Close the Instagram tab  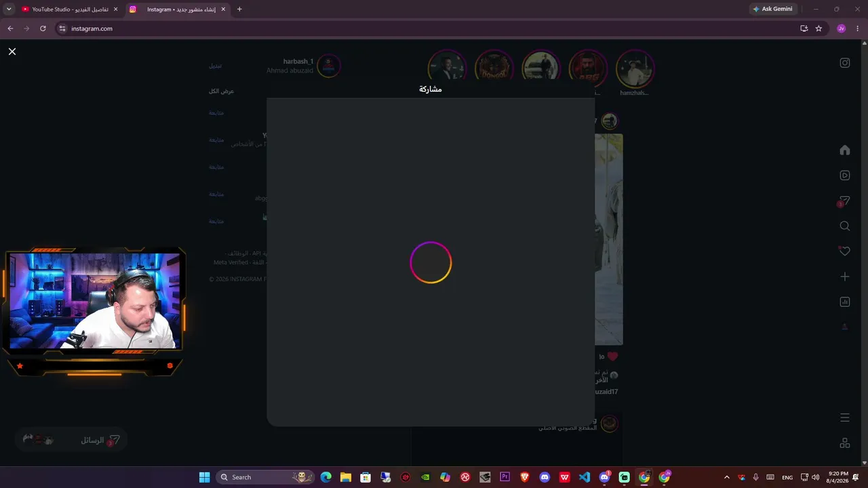point(223,9)
